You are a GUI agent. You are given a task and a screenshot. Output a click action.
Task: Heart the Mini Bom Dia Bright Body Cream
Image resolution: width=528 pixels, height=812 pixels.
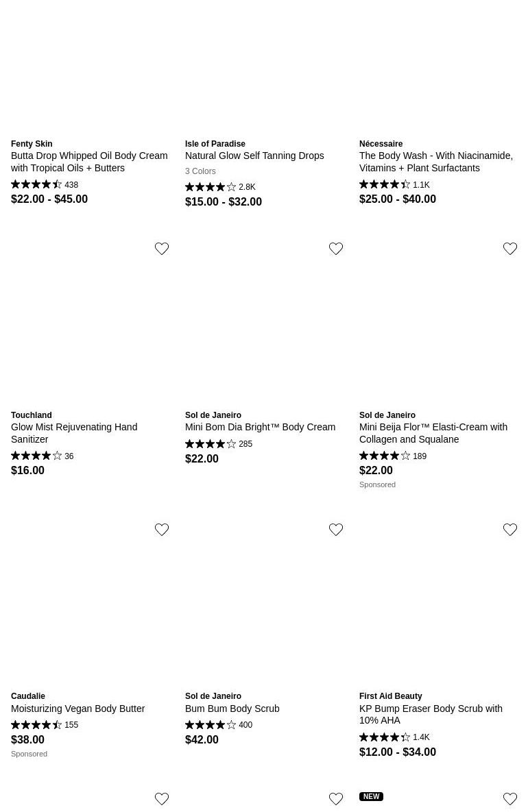336,249
